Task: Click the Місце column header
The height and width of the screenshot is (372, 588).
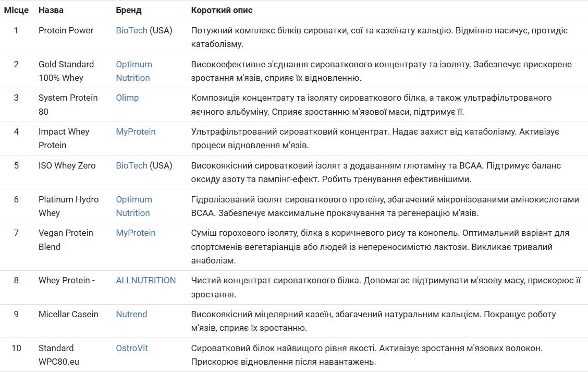Action: click(x=16, y=10)
